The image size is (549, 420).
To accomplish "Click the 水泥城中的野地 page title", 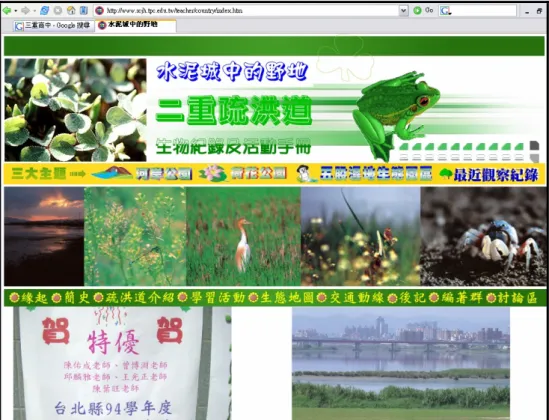I will (x=232, y=72).
